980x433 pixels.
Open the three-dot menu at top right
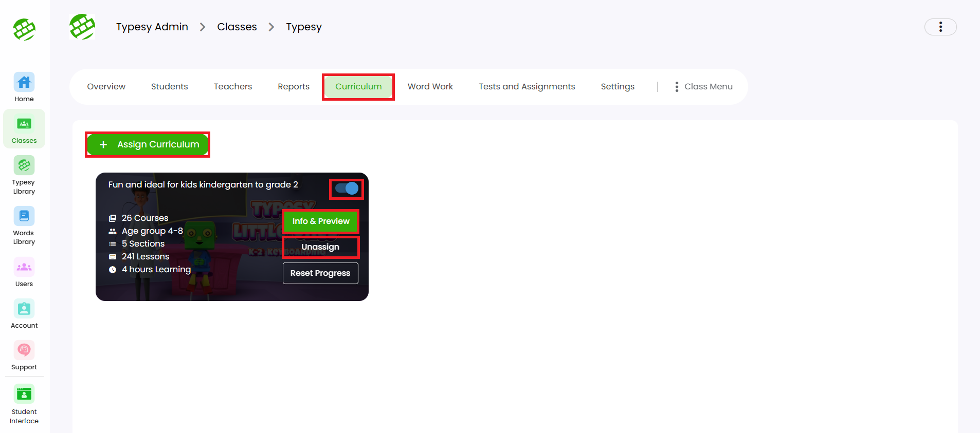pos(940,27)
